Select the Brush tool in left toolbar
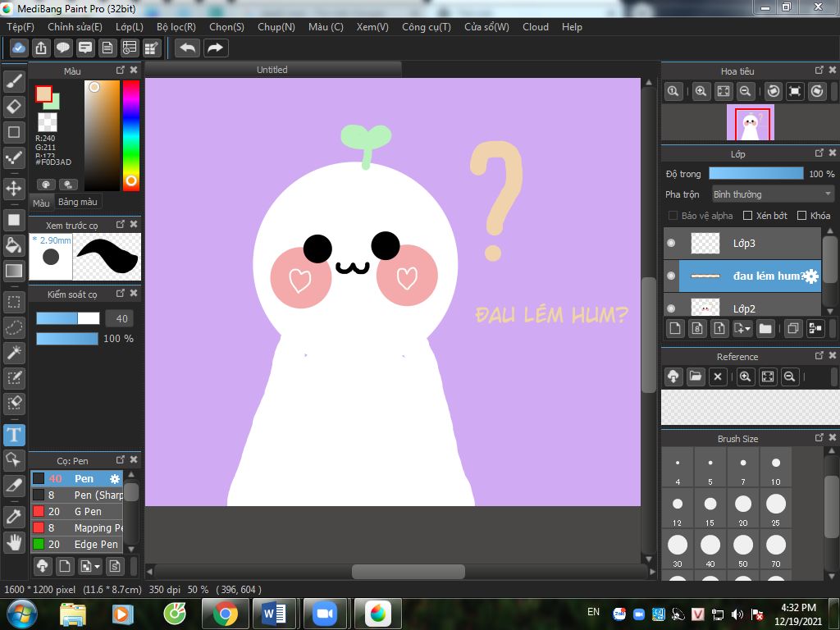This screenshot has height=630, width=840. [14, 81]
